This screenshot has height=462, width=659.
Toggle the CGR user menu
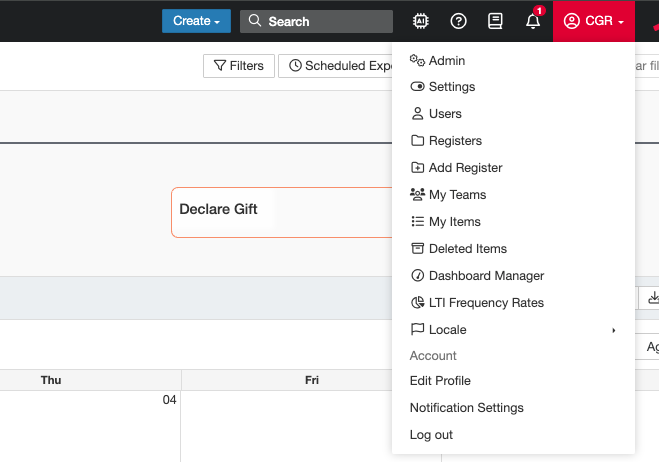(593, 21)
